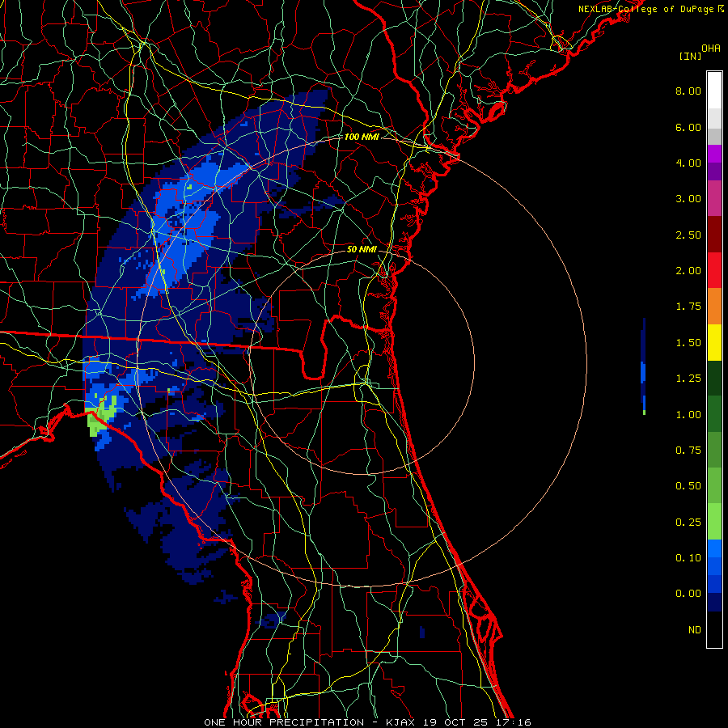
Task: Click the orange 1.75 legend color block
Action: point(714,307)
